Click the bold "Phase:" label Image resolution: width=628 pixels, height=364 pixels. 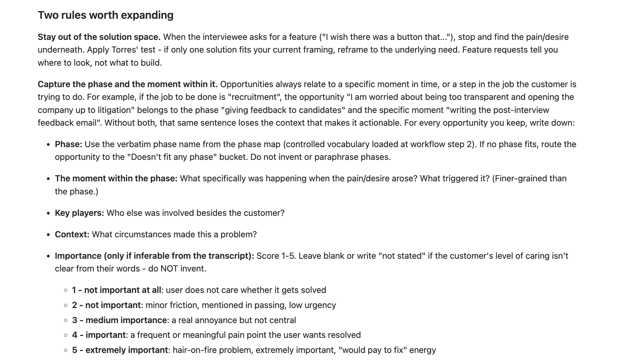pos(69,144)
